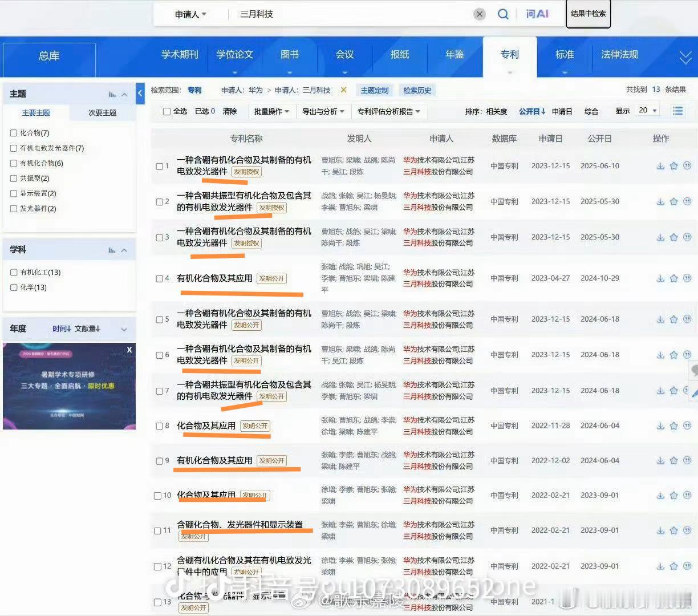The image size is (698, 616).
Task: Download the patent in row 12
Action: 660,566
